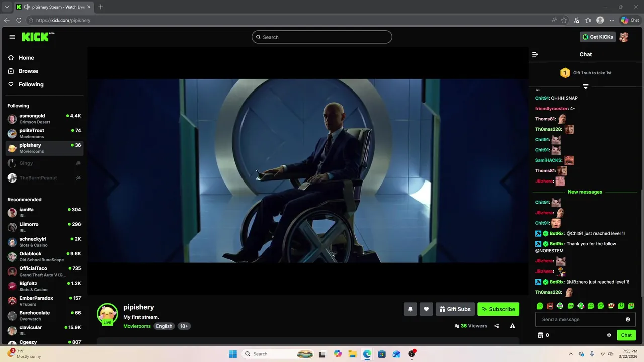Open Edge favorites list icon

coord(588,20)
